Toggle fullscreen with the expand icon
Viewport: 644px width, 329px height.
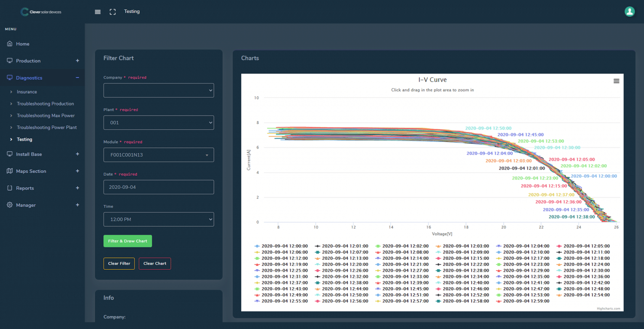tap(112, 12)
